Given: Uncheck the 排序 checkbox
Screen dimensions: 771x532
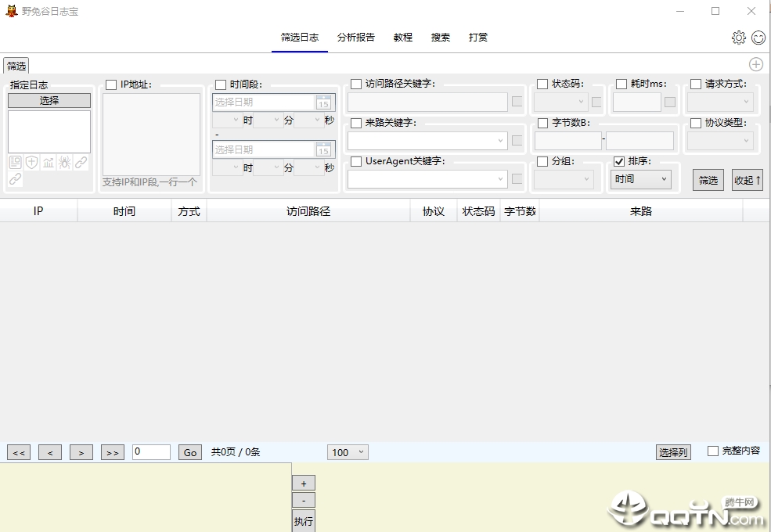Looking at the screenshot, I should 619,161.
